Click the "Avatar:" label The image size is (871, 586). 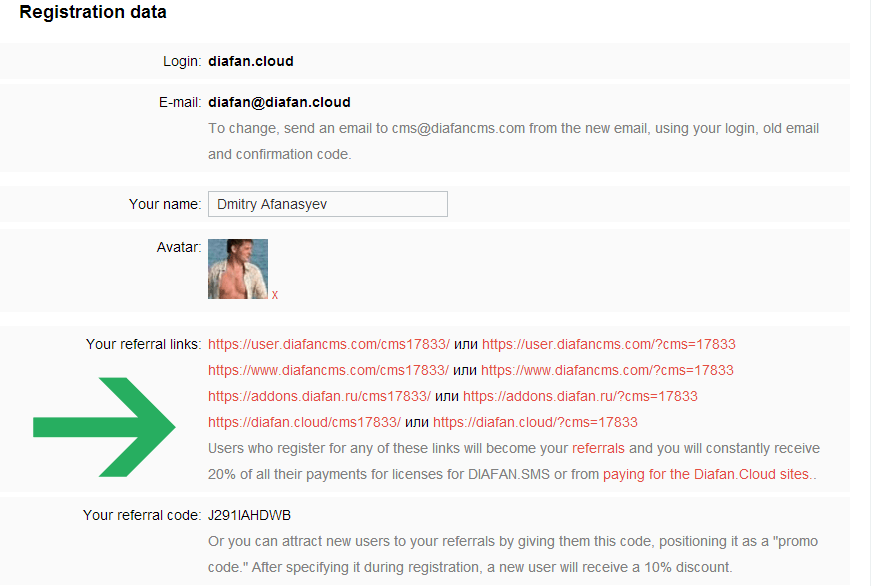pyautogui.click(x=179, y=247)
